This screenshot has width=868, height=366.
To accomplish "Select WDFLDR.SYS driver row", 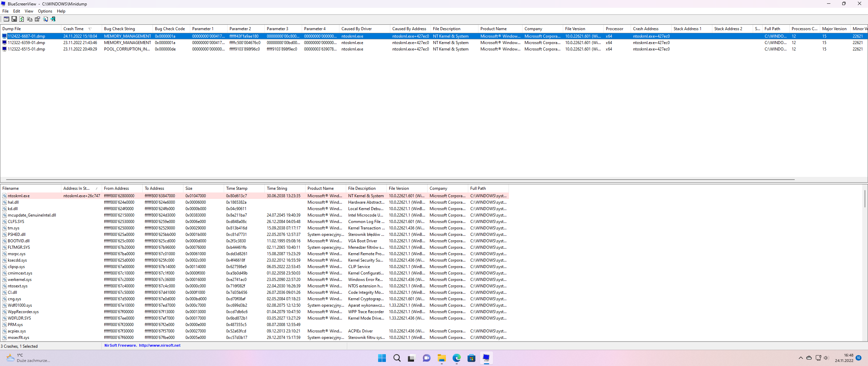I will [x=254, y=318].
